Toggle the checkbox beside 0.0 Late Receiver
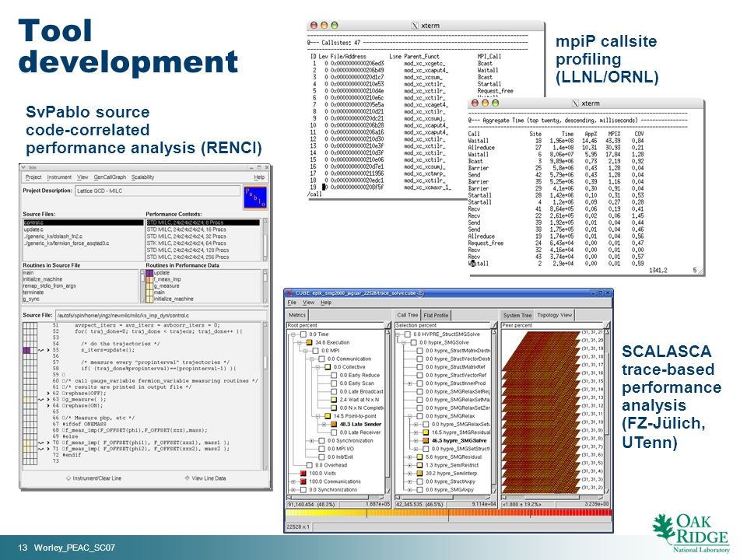 [334, 432]
